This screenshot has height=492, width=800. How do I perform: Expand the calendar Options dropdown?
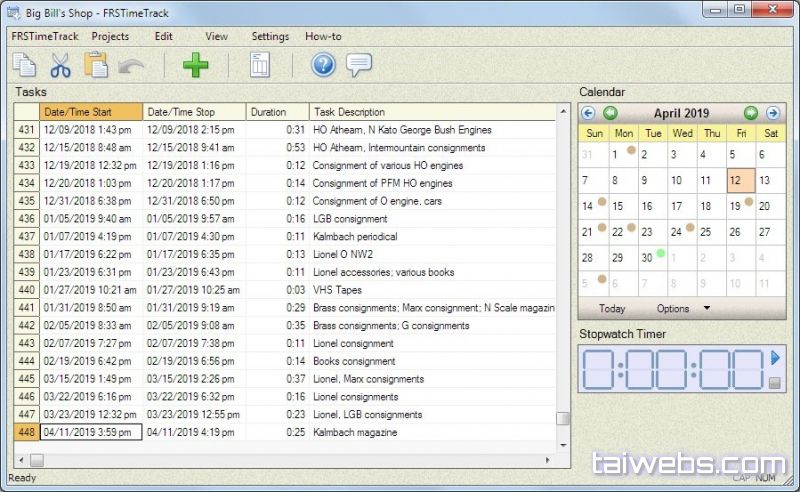tap(707, 308)
